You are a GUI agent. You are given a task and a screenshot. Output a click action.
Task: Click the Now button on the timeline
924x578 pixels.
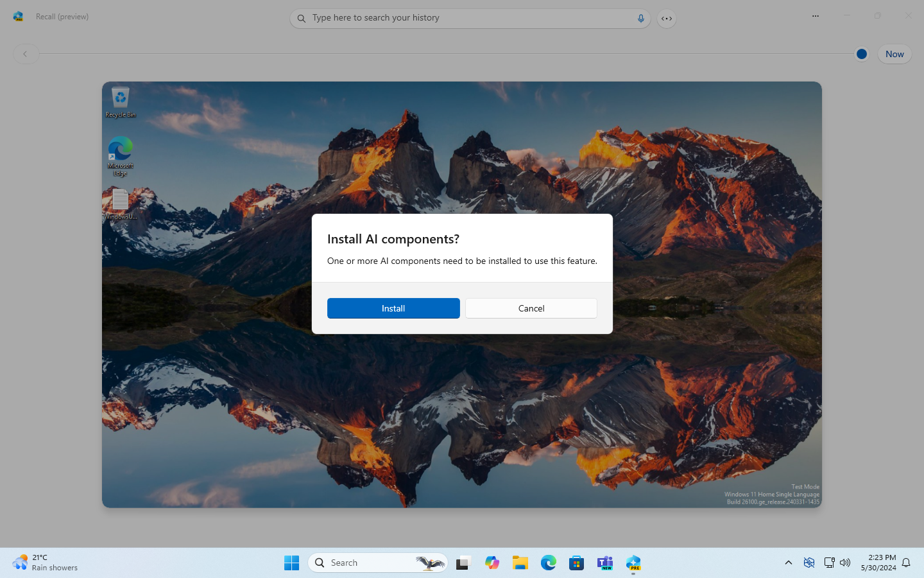pyautogui.click(x=894, y=54)
